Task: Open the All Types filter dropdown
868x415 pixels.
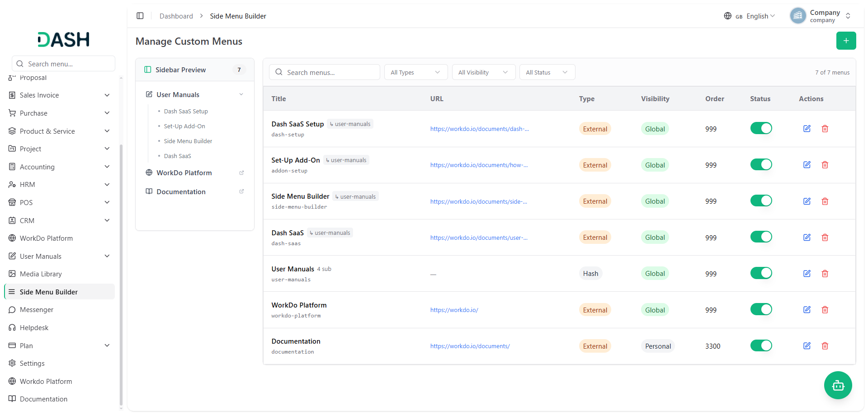Action: 415,72
